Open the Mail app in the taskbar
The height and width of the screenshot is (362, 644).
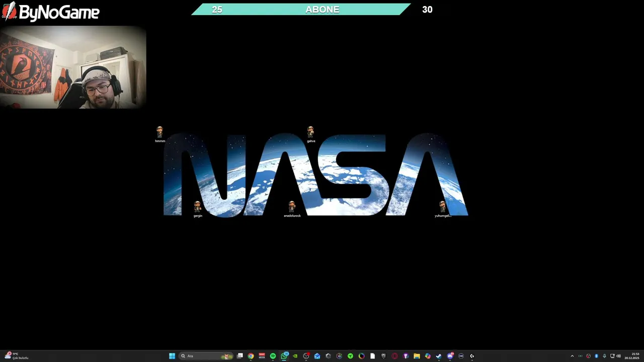point(317,356)
